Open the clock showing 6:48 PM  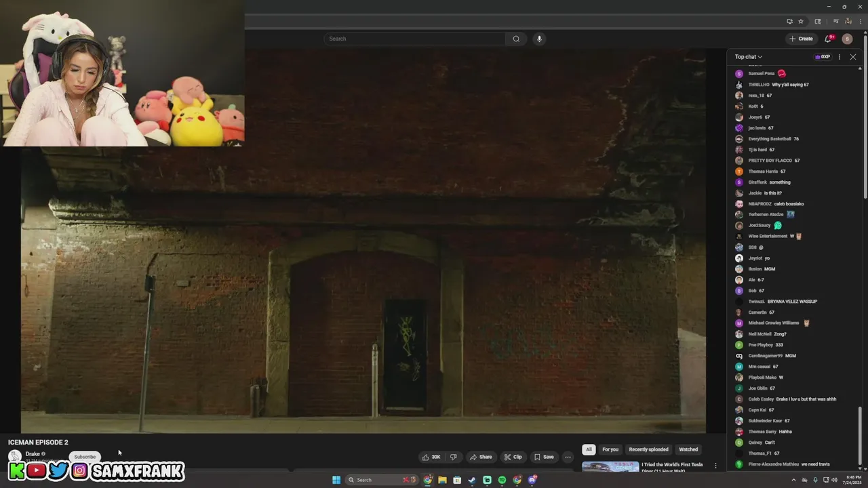pos(853,480)
